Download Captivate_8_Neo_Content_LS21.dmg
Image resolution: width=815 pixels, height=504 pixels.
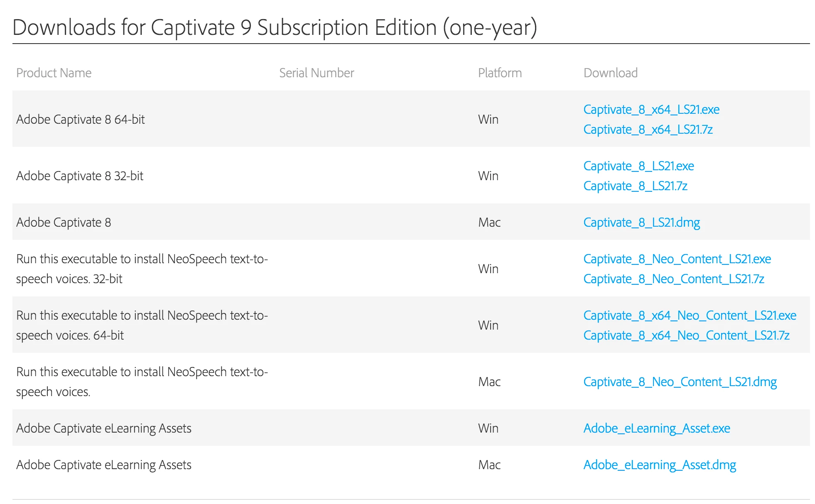(680, 382)
